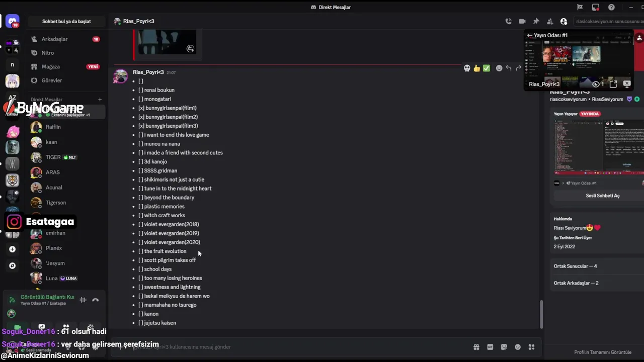Open DM with Luna
The height and width of the screenshot is (362, 644).
(66, 278)
